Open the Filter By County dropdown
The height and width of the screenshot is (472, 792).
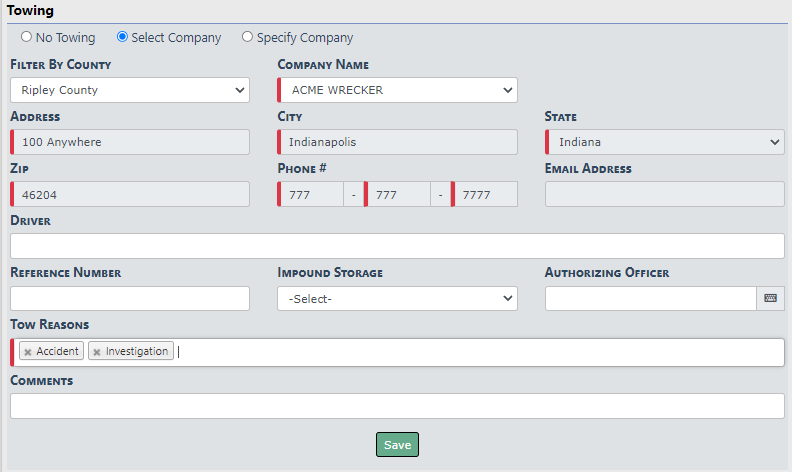(x=130, y=90)
